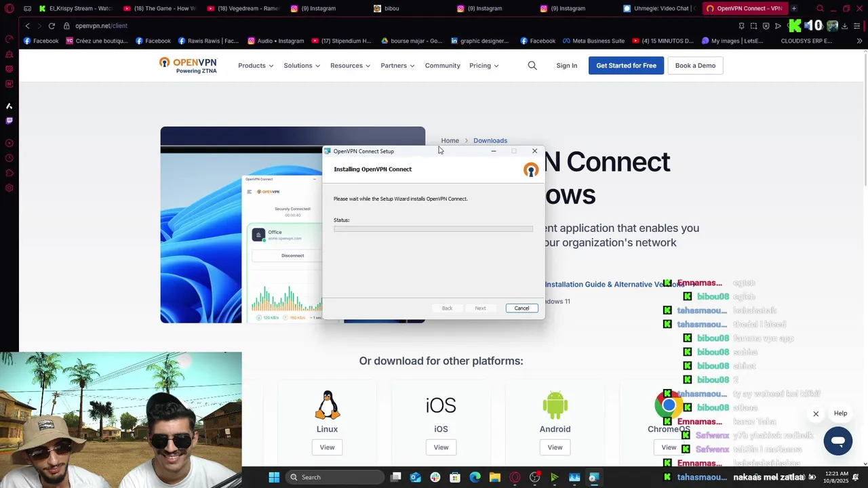Open the new tab plus button
This screenshot has width=868, height=488.
794,9
